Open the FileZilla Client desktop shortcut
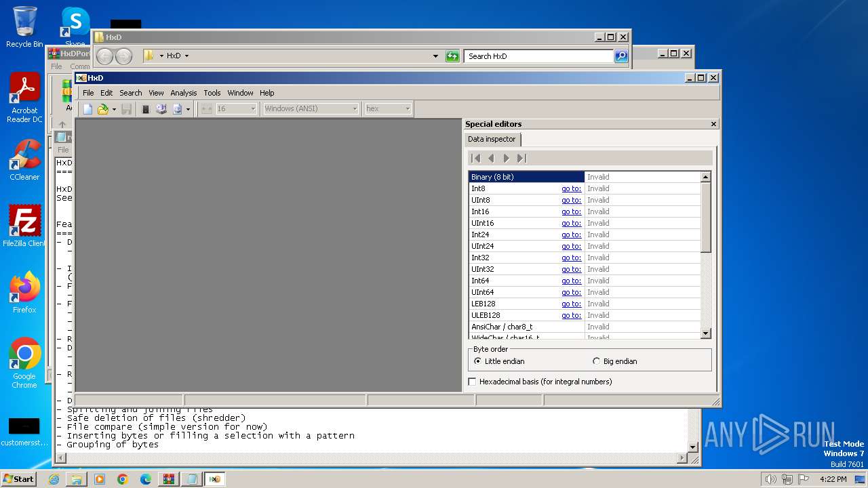 pos(24,226)
